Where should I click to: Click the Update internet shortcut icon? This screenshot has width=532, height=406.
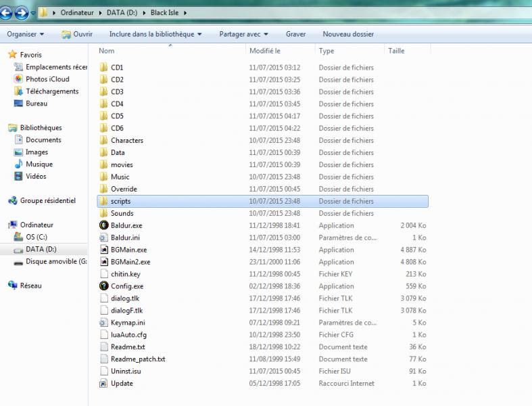103,383
